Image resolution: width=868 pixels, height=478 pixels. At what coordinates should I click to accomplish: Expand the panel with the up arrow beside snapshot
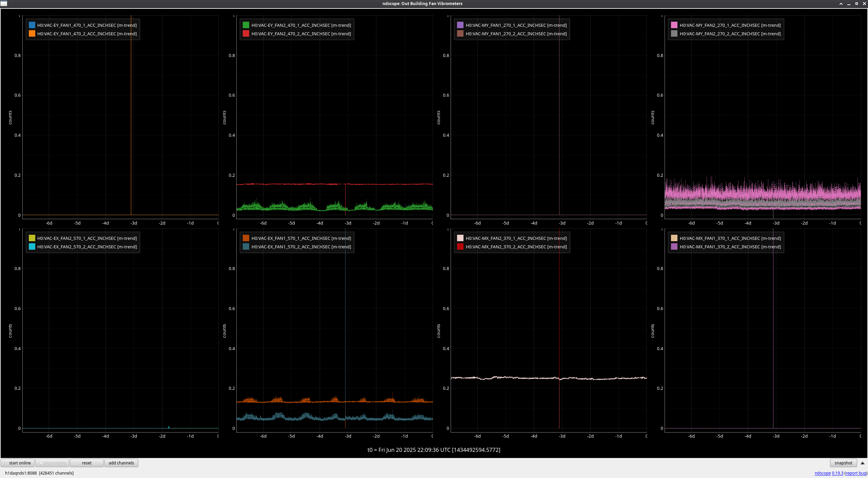click(863, 463)
